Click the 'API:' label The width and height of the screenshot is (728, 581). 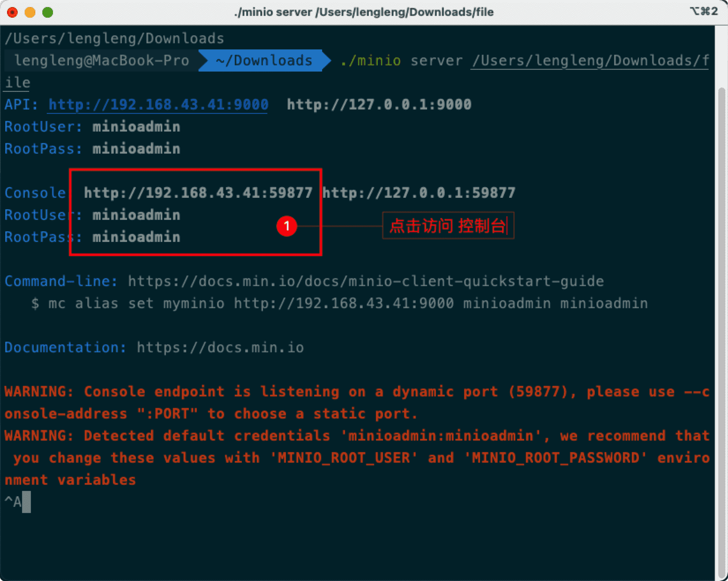[22, 105]
